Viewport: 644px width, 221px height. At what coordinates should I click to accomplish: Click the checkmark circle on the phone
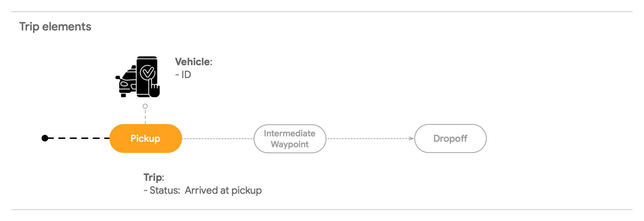(x=147, y=72)
